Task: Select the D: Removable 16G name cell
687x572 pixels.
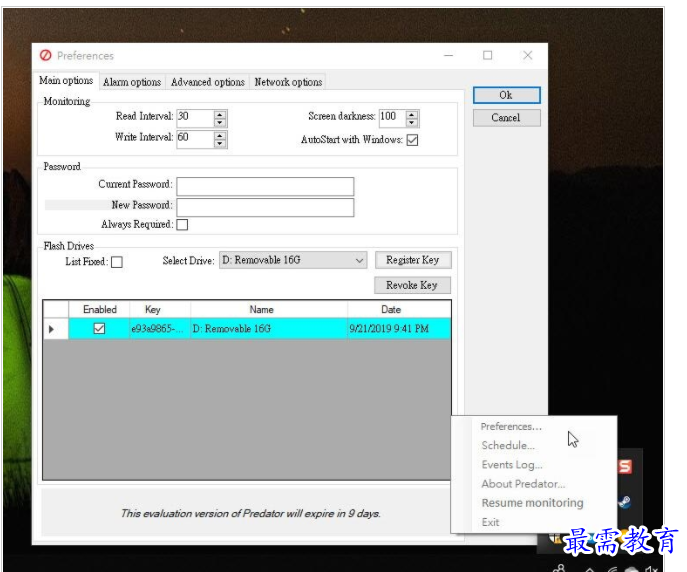Action: pyautogui.click(x=269, y=329)
